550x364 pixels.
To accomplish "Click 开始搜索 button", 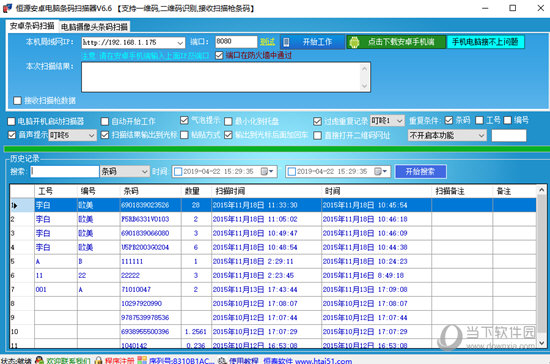I will click(x=421, y=171).
